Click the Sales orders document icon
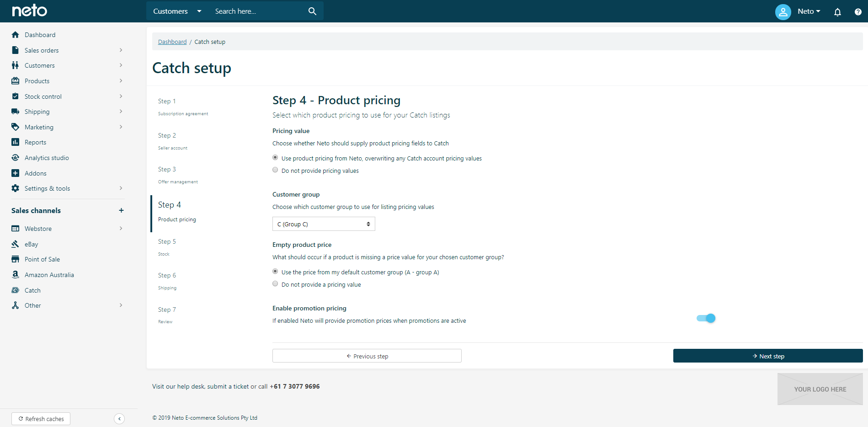Screen dimensions: 868x427 [x=16, y=50]
